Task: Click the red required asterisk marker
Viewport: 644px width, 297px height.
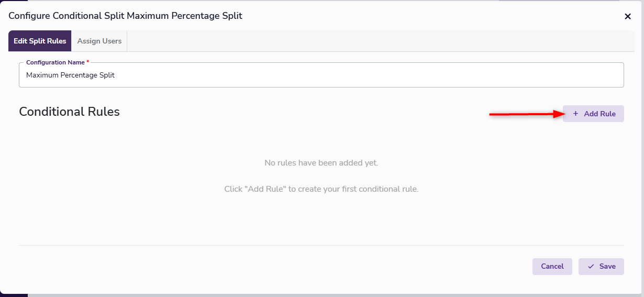Action: 88,62
